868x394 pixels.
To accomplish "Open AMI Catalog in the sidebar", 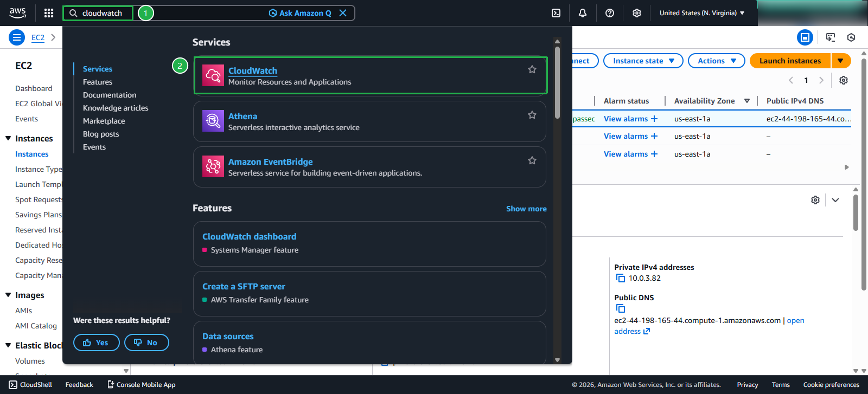I will pos(36,326).
